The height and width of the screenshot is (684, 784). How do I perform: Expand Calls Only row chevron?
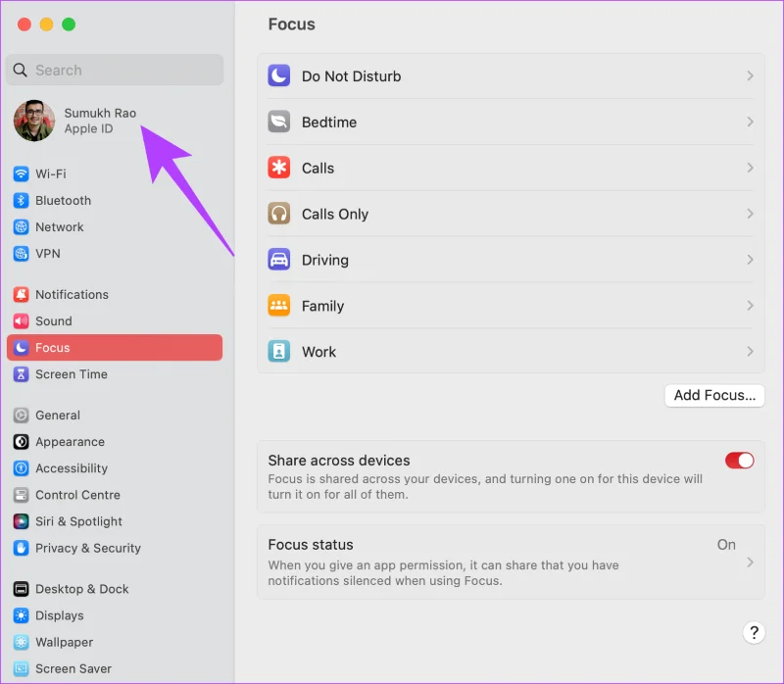tap(750, 214)
